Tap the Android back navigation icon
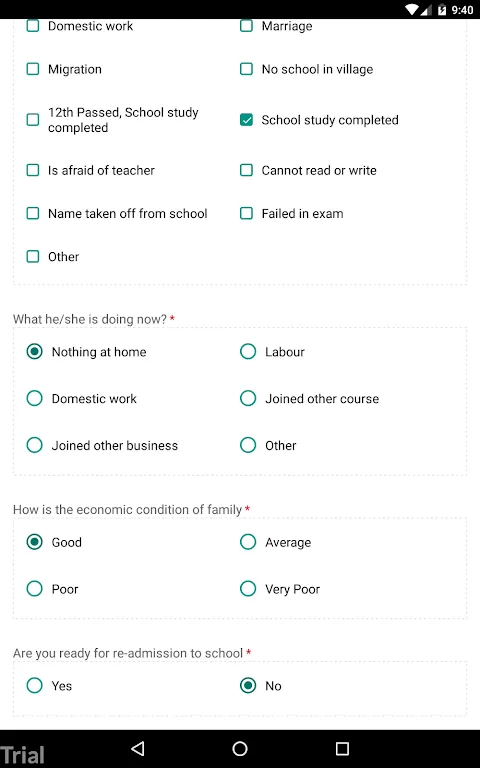 point(138,748)
